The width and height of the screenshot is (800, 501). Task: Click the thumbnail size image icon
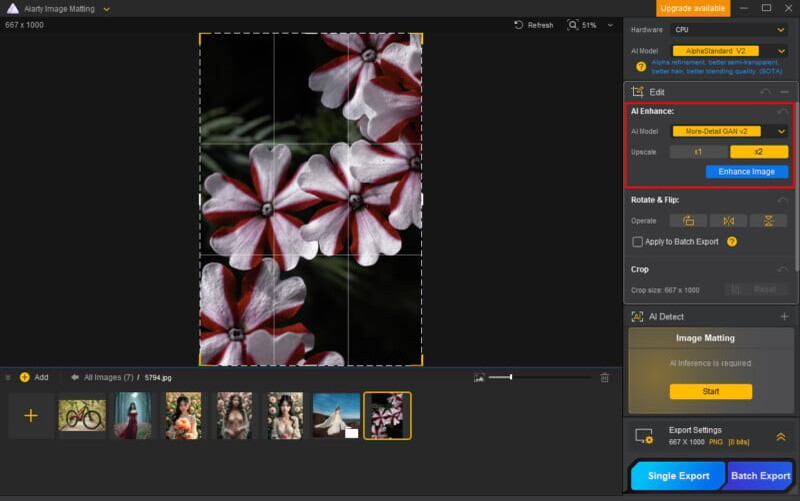coord(479,378)
